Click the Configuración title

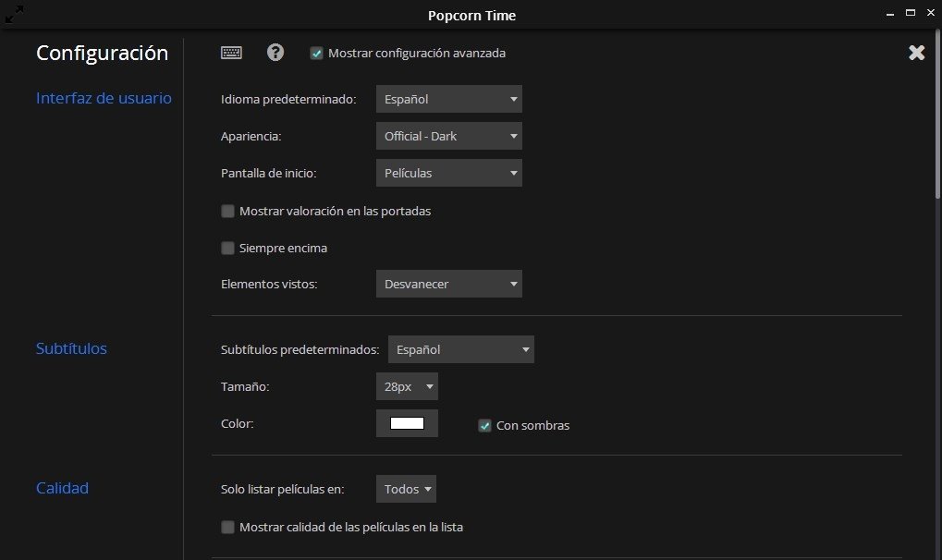pos(102,53)
